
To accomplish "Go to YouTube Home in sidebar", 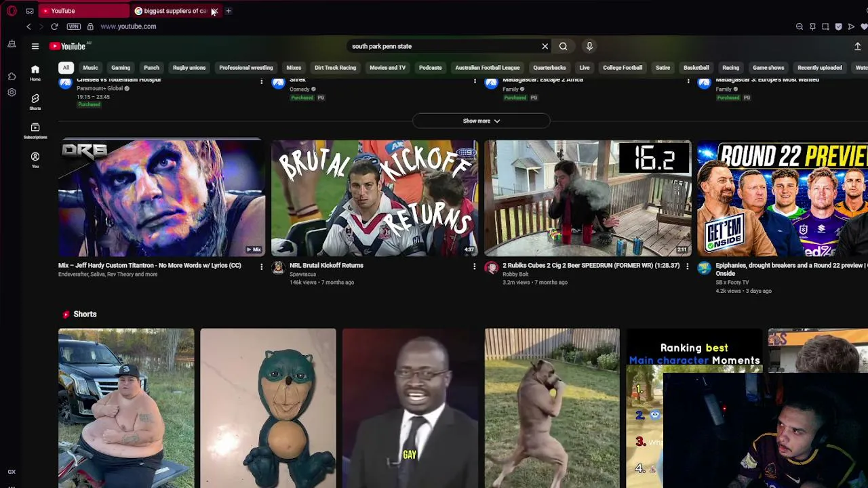I will 35,73.
